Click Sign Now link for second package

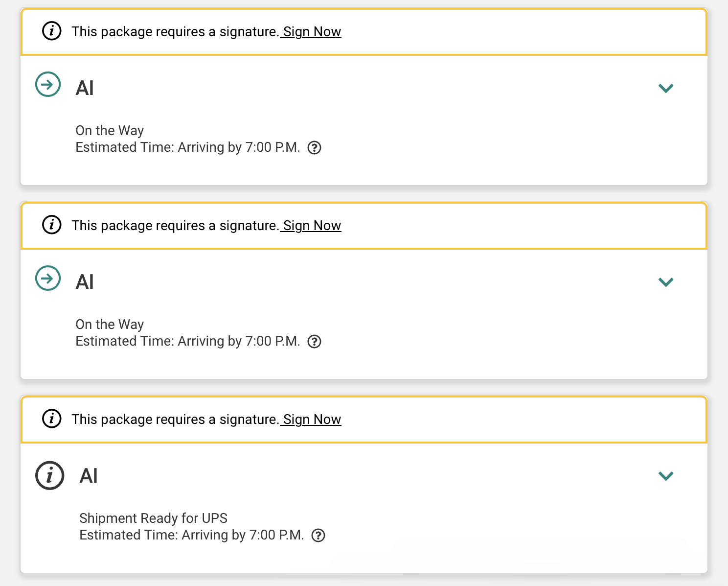312,226
